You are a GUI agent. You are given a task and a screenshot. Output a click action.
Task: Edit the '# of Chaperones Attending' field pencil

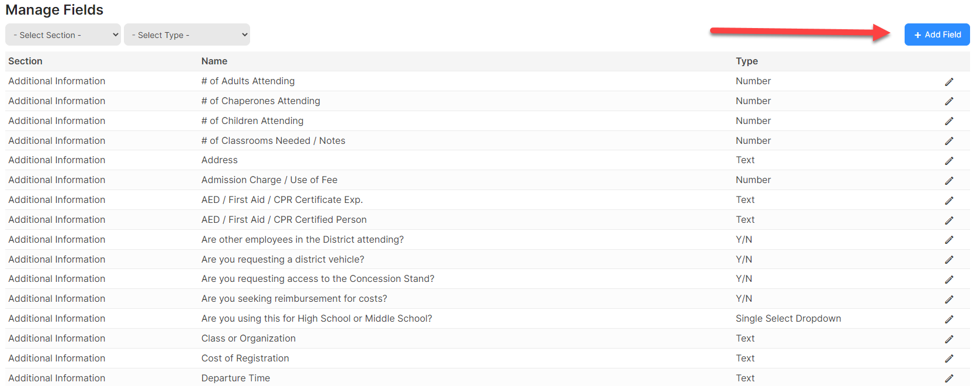949,101
